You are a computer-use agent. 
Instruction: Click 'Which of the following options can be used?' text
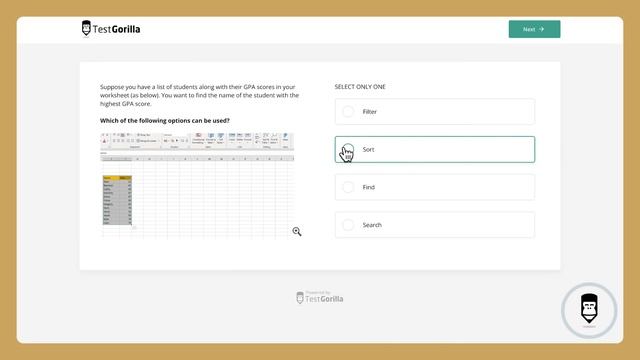(x=165, y=120)
